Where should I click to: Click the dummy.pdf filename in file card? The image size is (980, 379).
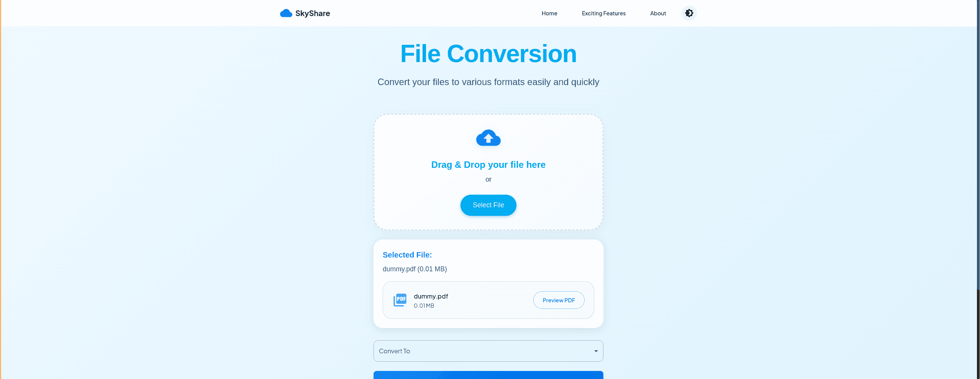point(431,296)
